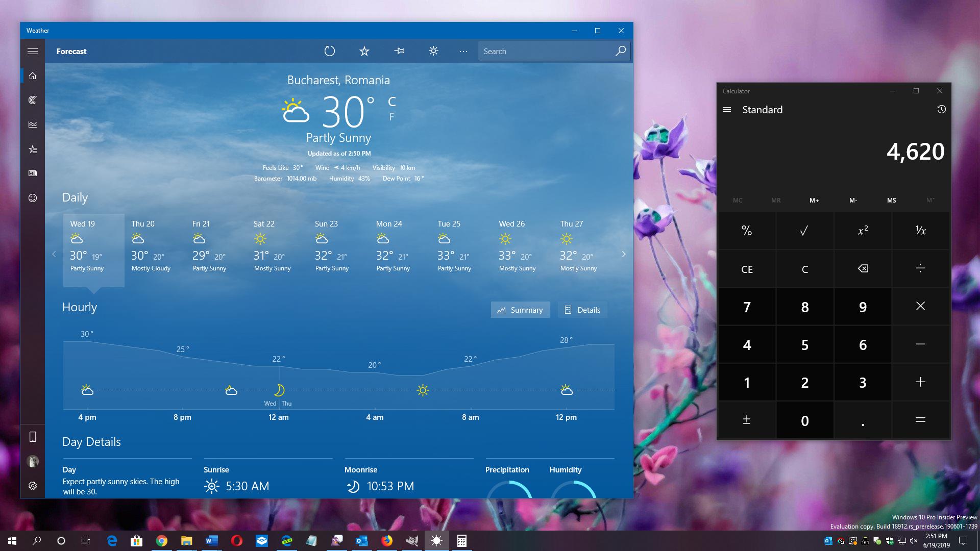The height and width of the screenshot is (551, 980).
Task: Add Bucharest to favorites with star icon
Action: tap(364, 51)
